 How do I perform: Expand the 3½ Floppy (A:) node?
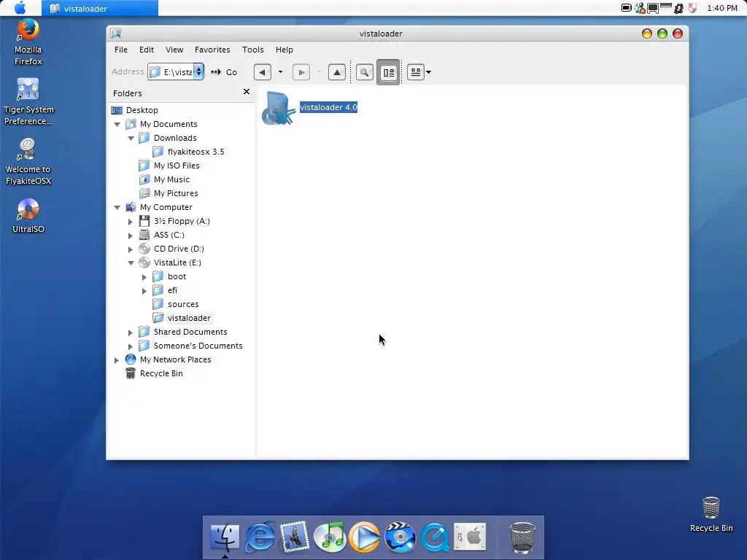point(131,222)
